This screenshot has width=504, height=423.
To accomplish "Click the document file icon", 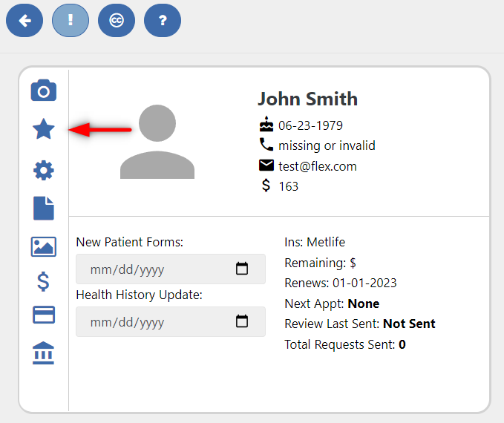I will click(43, 209).
